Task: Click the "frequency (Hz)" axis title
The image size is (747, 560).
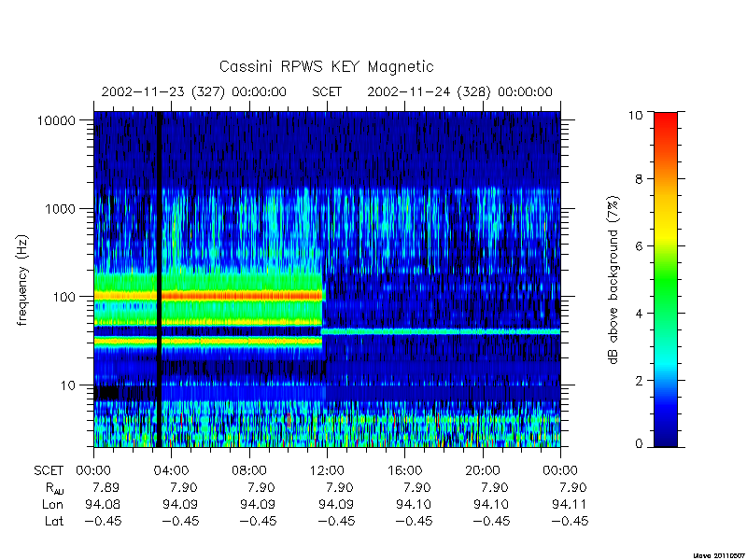Action: [22, 280]
